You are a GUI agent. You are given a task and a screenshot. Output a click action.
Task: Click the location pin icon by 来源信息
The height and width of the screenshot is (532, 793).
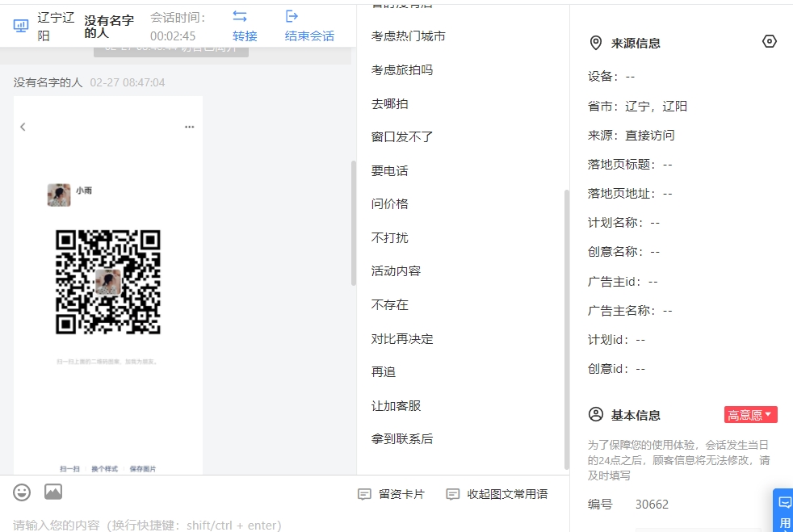[596, 43]
